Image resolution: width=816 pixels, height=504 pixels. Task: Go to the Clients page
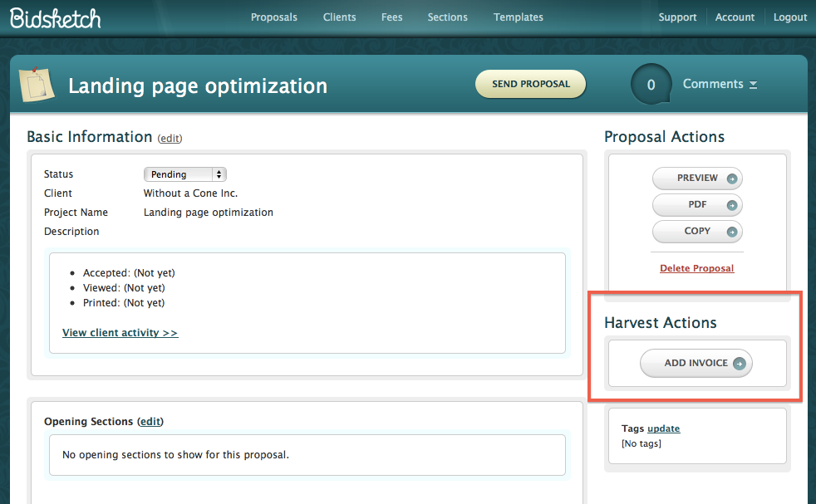[339, 17]
